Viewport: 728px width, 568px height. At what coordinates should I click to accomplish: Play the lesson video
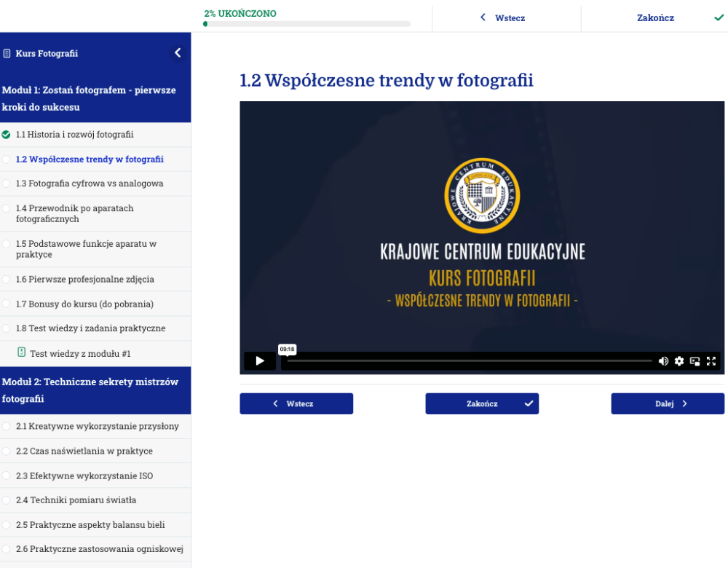(260, 361)
